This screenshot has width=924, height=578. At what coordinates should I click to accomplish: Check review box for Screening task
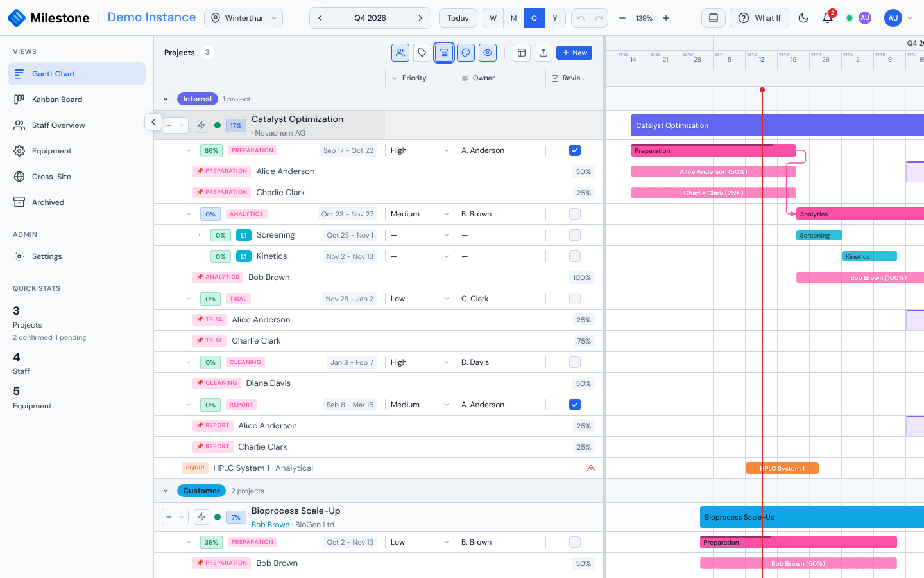point(575,235)
